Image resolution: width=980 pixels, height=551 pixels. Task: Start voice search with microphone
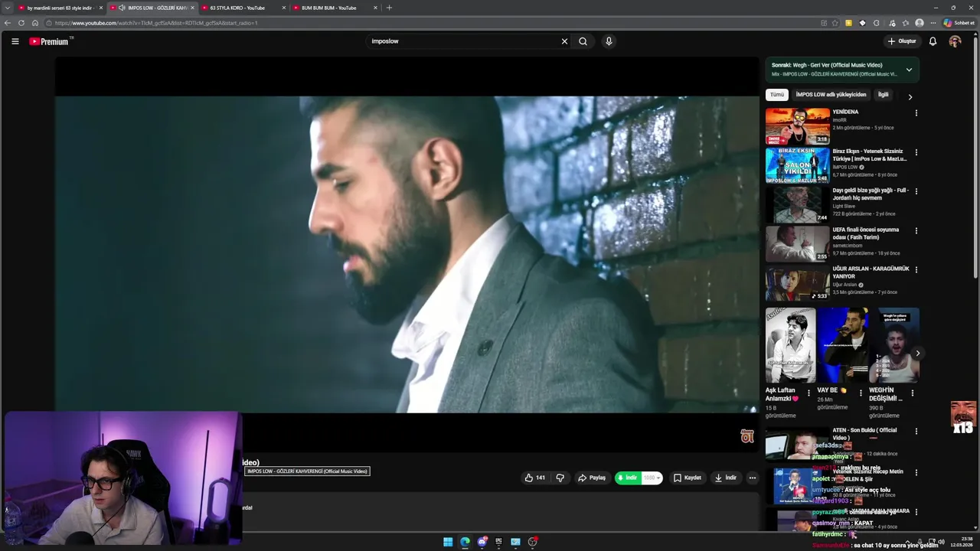pos(609,41)
